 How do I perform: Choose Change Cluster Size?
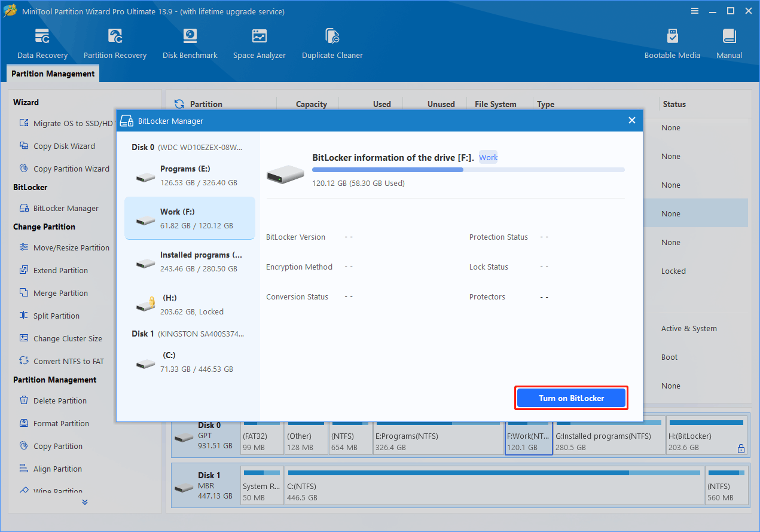pos(60,338)
